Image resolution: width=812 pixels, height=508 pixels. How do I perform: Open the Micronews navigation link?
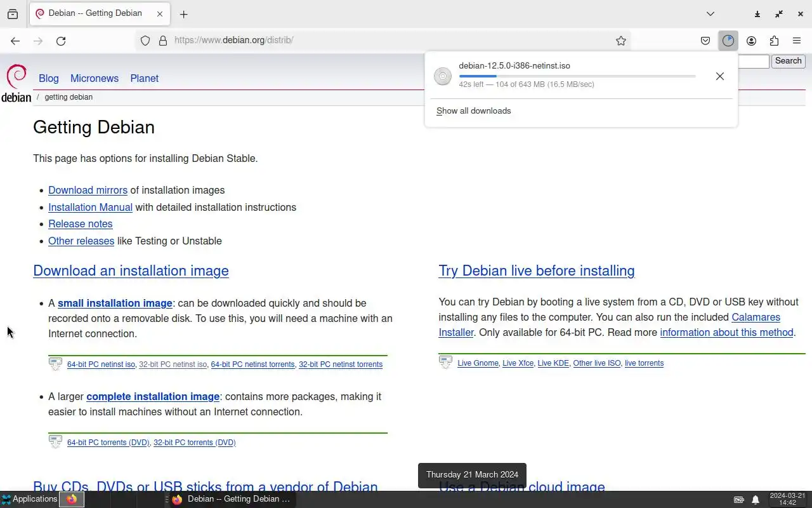pyautogui.click(x=95, y=78)
